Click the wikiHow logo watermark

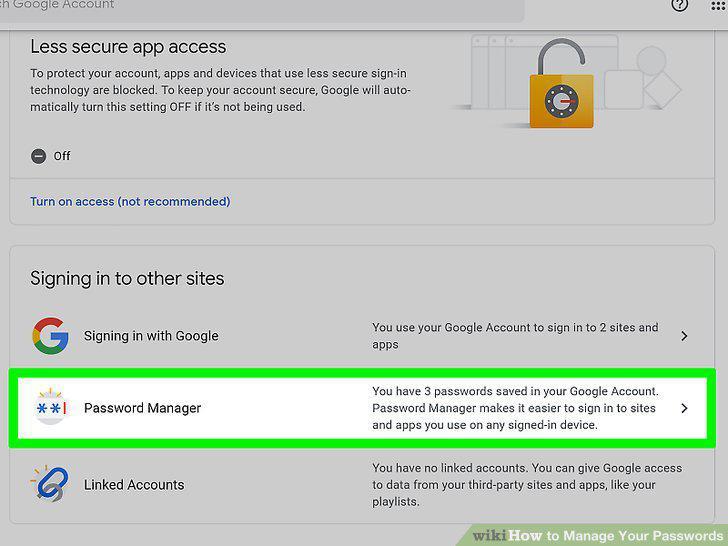pos(597,536)
